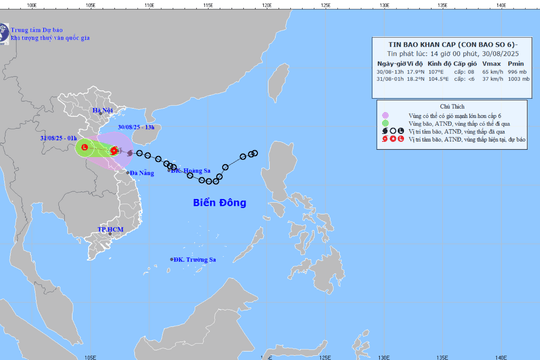Click the Đà Nẵng city dot

click(x=127, y=173)
